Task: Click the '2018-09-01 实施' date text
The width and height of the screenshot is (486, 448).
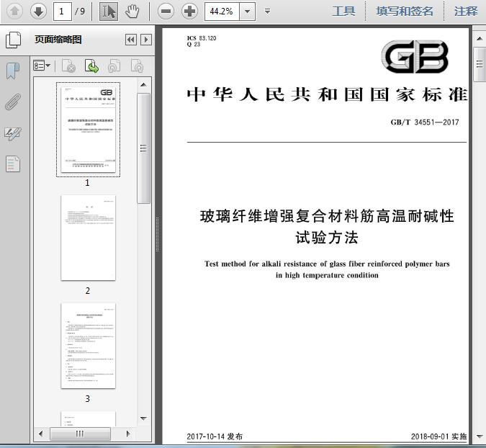Action: point(438,436)
